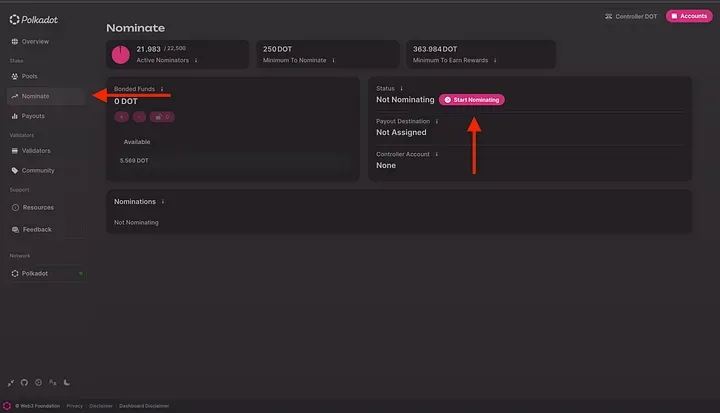Open info for Minimum To Nominate
This screenshot has width=720, height=413.
[333, 60]
